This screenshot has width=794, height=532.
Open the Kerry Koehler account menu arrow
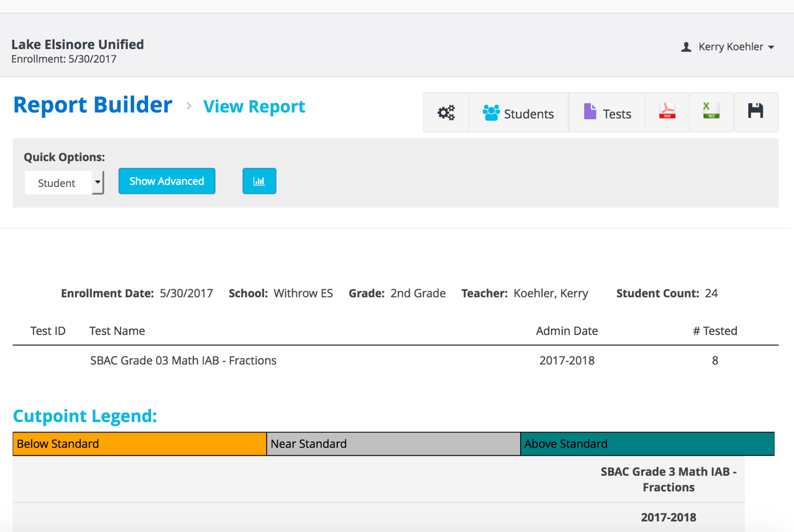tap(772, 47)
